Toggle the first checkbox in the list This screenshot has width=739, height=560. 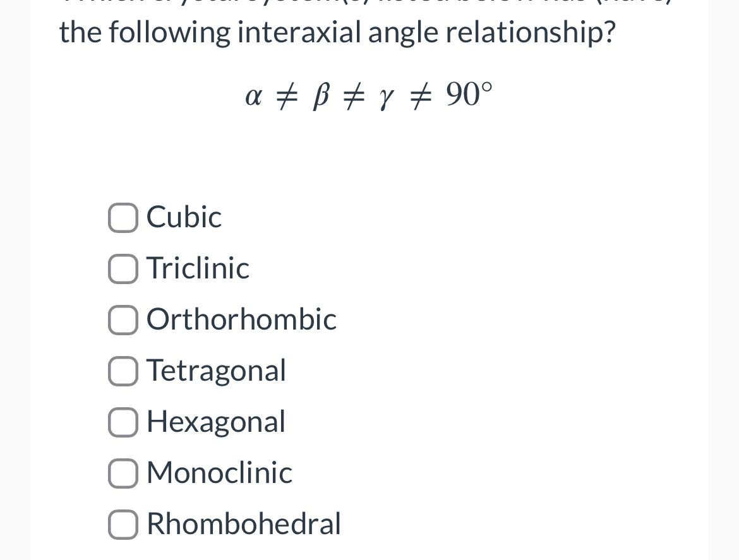123,218
